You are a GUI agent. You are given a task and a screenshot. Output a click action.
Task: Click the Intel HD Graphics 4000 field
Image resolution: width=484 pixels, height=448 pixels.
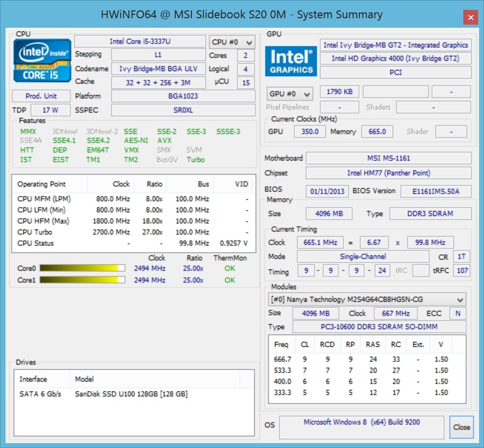pyautogui.click(x=396, y=58)
